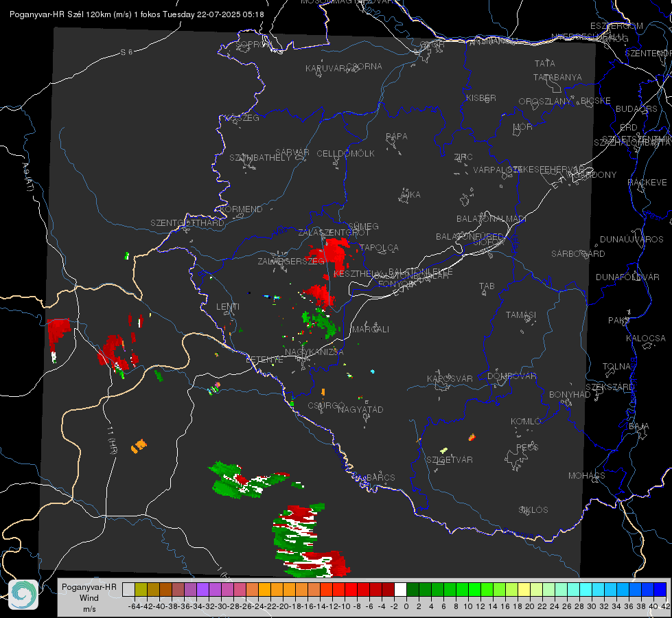This screenshot has height=618, width=672.
Task: Select the TATABANYA label
Action: tap(557, 77)
